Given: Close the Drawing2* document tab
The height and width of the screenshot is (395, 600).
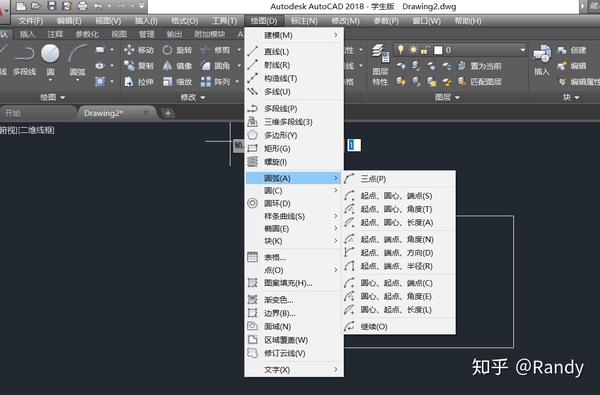Looking at the screenshot, I should (x=146, y=113).
